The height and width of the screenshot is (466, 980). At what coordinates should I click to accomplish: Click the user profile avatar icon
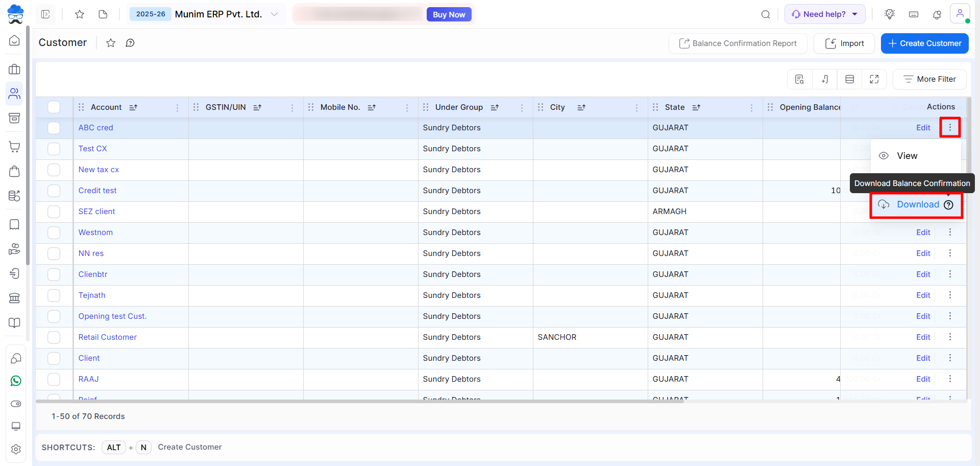point(960,14)
